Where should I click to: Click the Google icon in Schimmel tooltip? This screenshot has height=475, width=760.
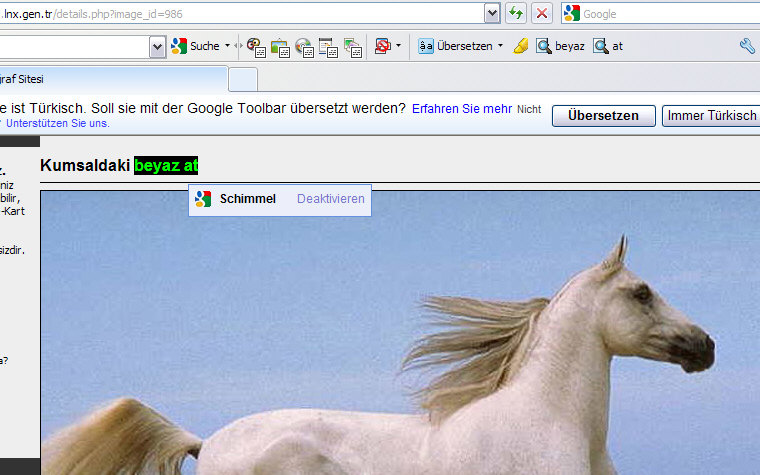point(203,199)
